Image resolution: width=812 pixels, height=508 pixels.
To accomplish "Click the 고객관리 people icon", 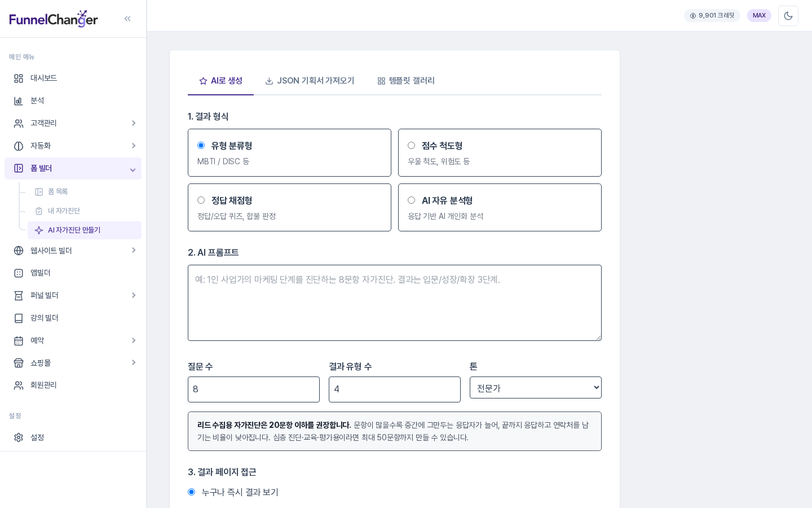I will [x=19, y=124].
